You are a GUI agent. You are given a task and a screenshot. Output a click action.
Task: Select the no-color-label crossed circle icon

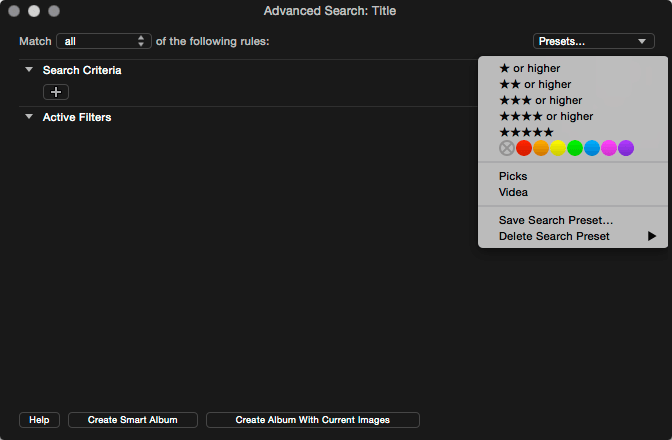coord(507,148)
